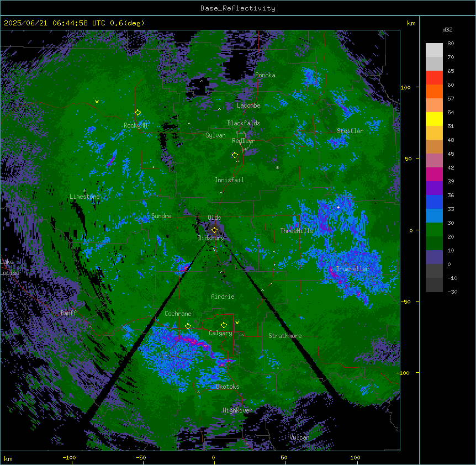Pick the red 60-65 dBZ legend swatch
Viewport: 476px width, 465px height.
click(434, 78)
